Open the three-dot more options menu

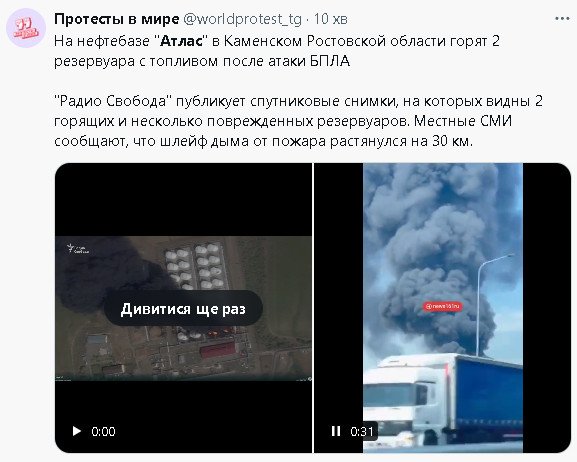pyautogui.click(x=562, y=19)
